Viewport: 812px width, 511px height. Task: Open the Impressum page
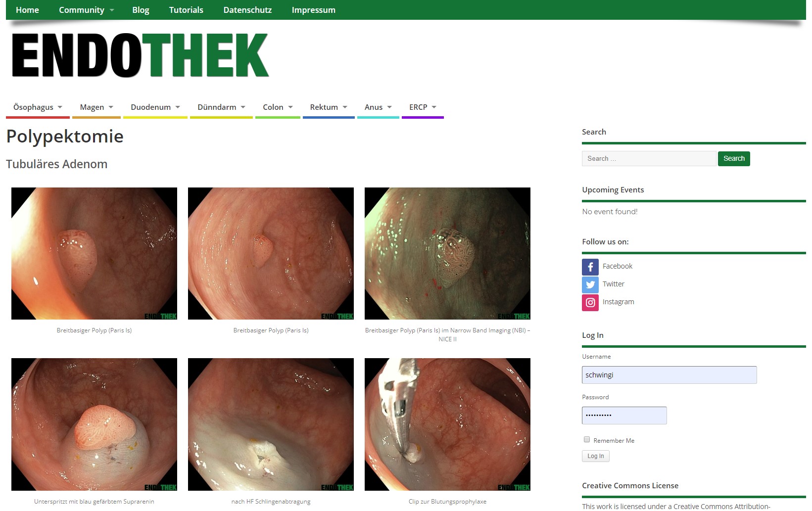pyautogui.click(x=314, y=10)
